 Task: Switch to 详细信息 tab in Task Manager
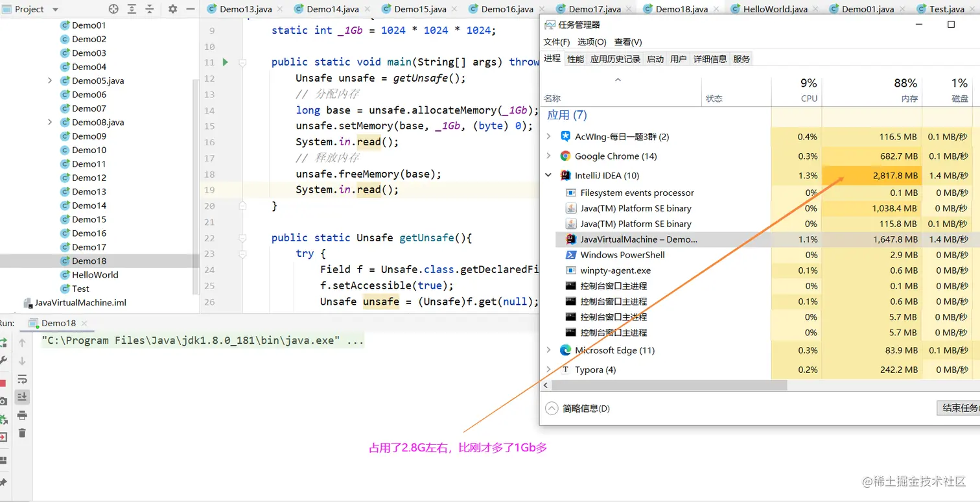(x=710, y=59)
